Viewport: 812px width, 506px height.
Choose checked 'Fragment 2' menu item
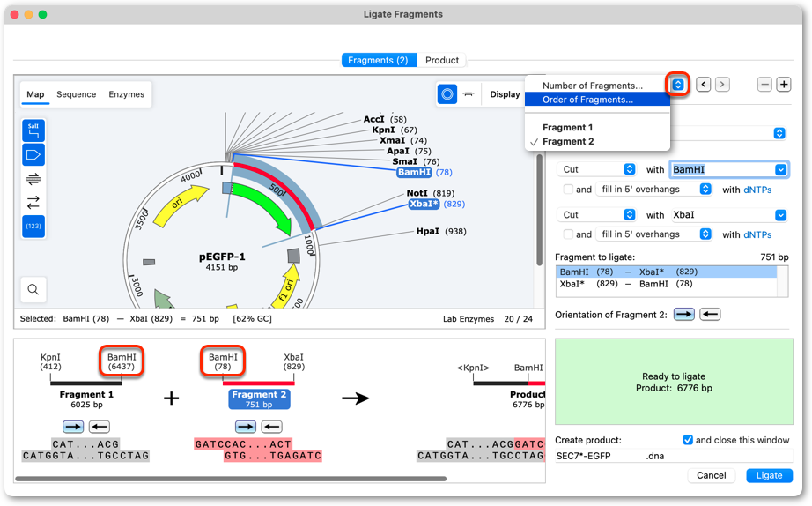click(x=597, y=142)
